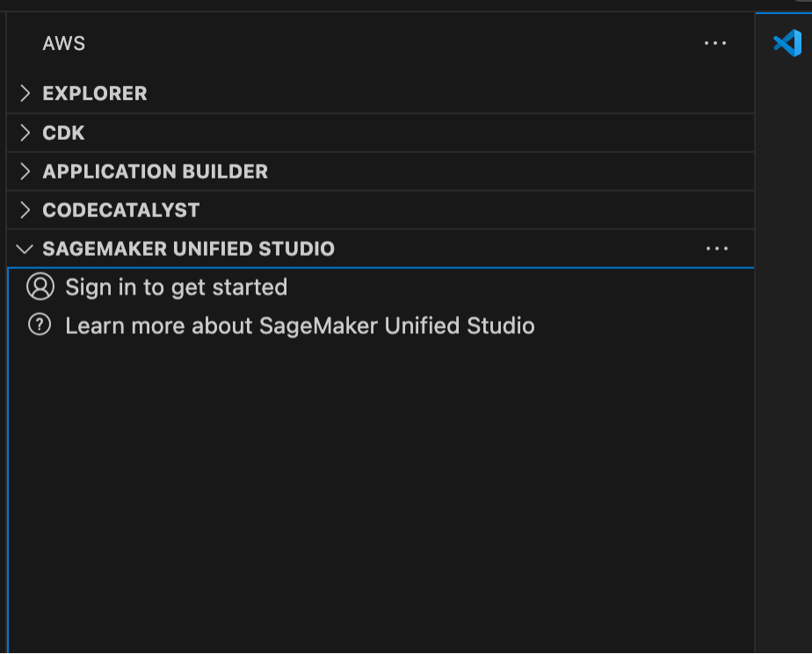Click the AWS title text label

pos(62,43)
